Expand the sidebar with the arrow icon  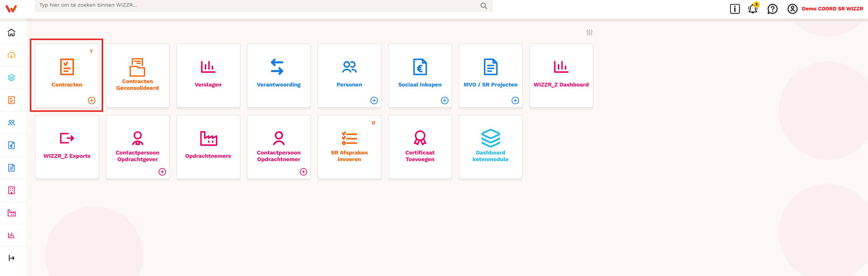[x=11, y=258]
